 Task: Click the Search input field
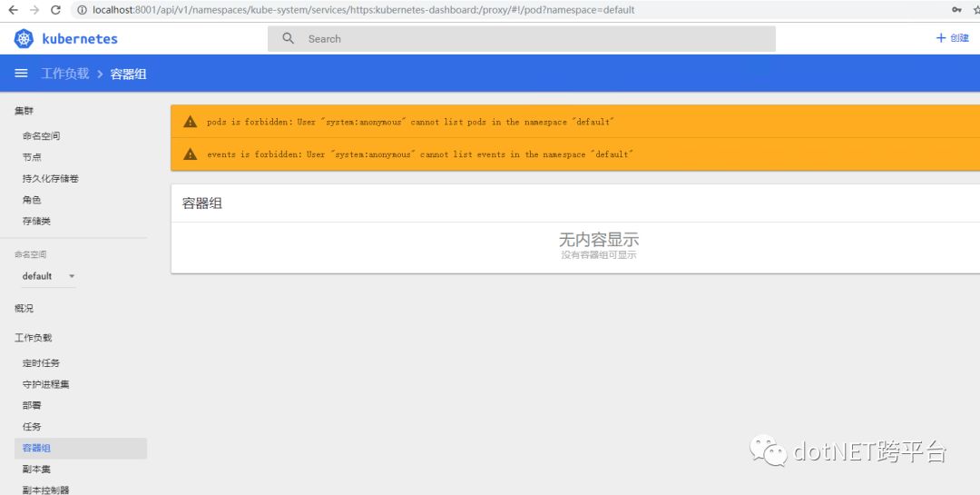tap(521, 39)
